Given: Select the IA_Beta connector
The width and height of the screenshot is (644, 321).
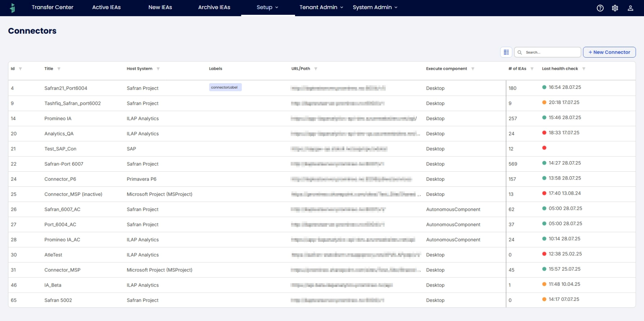Looking at the screenshot, I should [x=53, y=285].
